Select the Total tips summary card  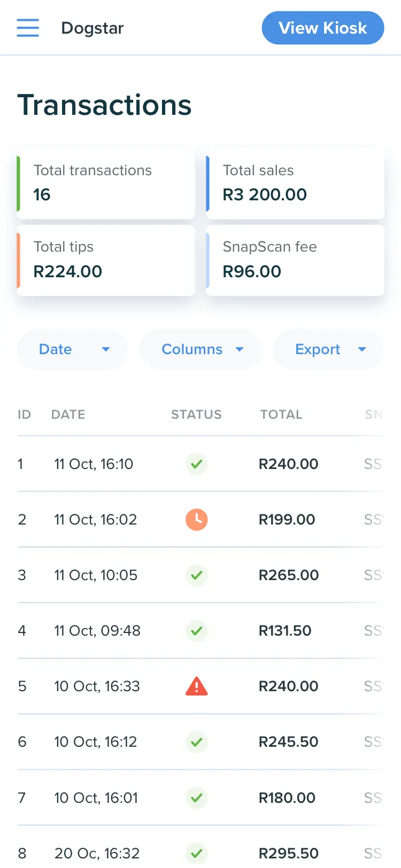click(x=106, y=261)
